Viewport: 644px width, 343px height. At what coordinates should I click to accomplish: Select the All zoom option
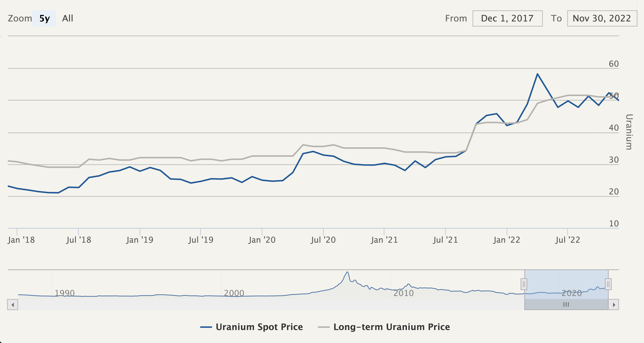68,18
